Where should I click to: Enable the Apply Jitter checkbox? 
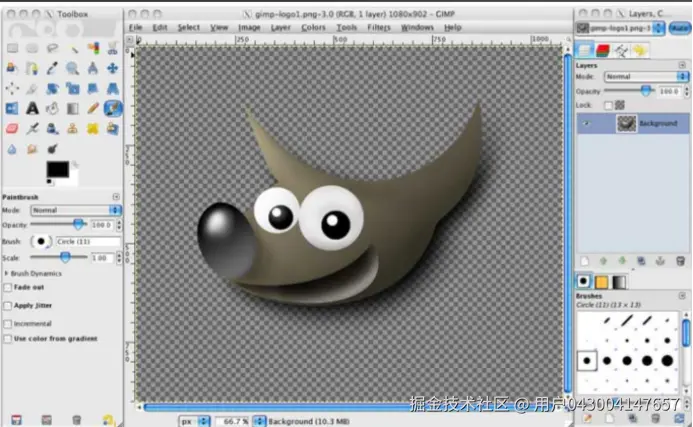8,305
